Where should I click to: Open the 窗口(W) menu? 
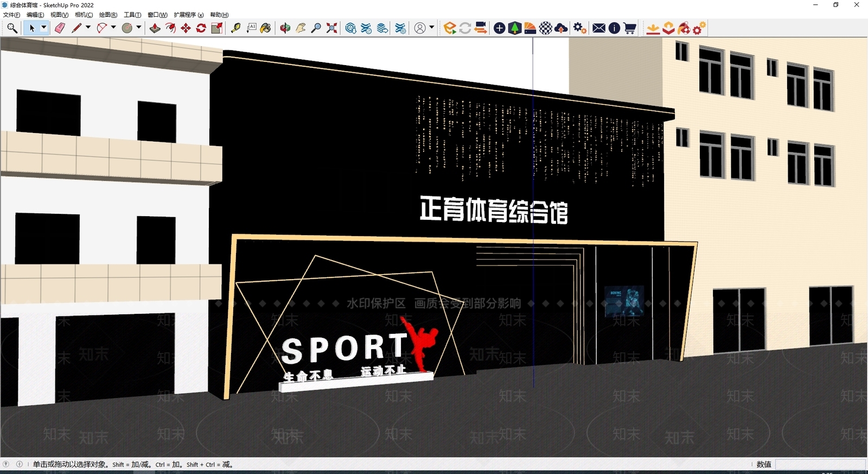pyautogui.click(x=157, y=15)
